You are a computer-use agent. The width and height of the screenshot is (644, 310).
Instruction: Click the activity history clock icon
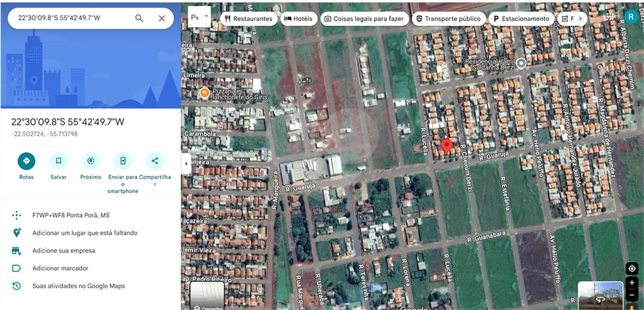coord(17,286)
